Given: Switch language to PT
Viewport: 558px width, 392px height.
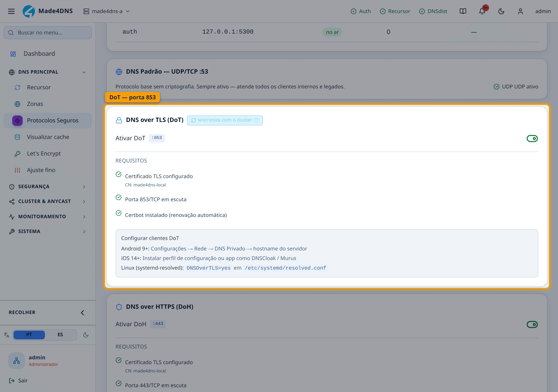Looking at the screenshot, I should 29,335.
